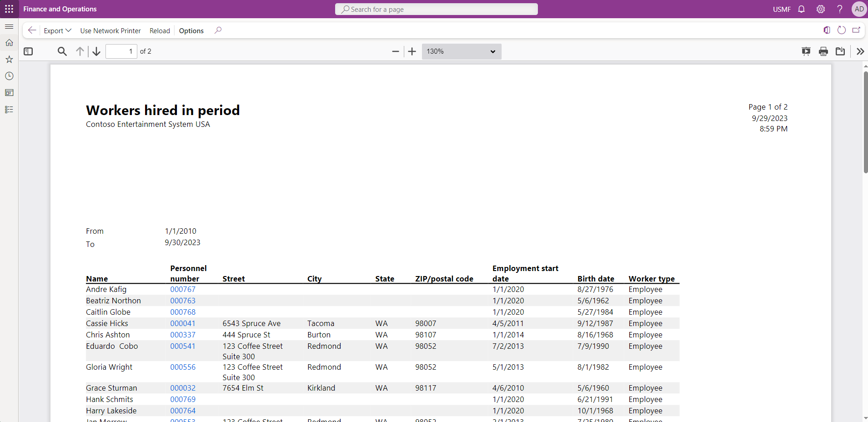868x422 pixels.
Task: Print the report using the printer icon
Action: click(x=823, y=51)
